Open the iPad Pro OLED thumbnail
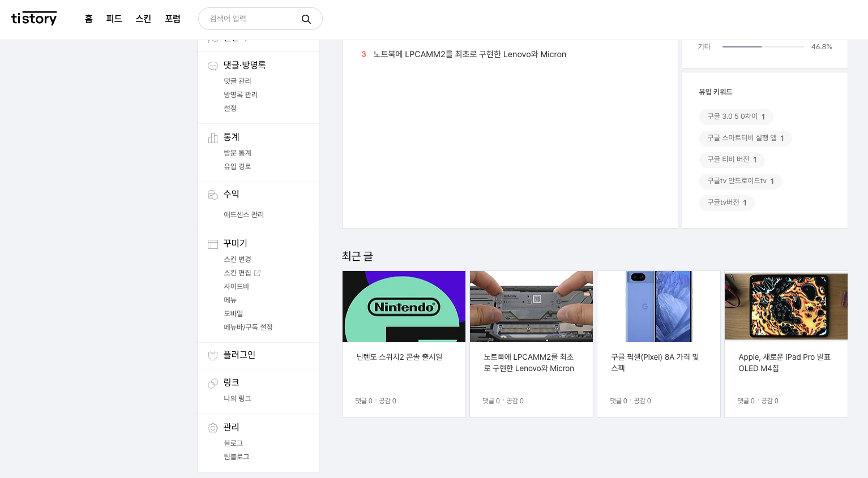868x478 pixels. click(786, 307)
